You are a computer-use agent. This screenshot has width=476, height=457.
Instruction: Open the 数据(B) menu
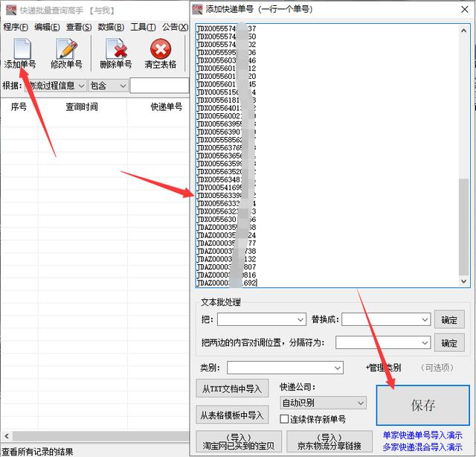pyautogui.click(x=111, y=27)
